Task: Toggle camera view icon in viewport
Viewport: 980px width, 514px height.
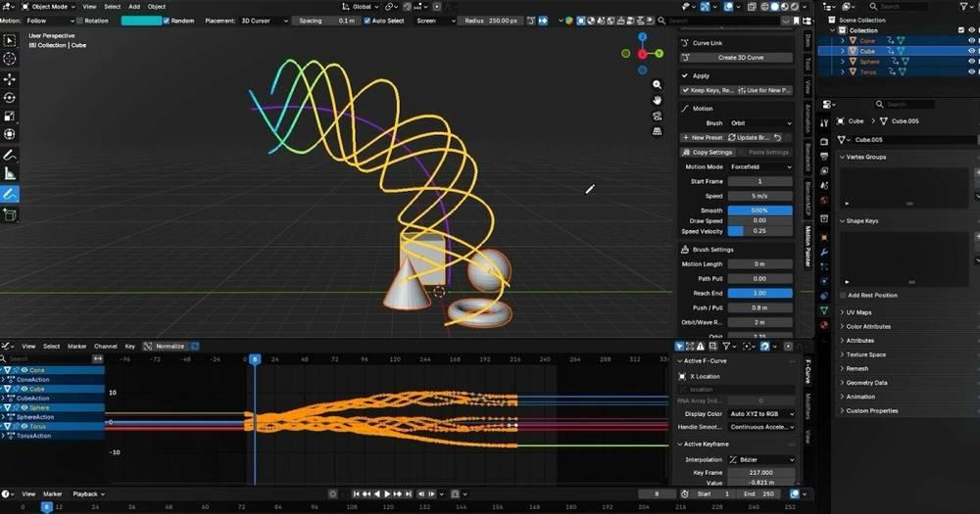Action: [x=657, y=116]
